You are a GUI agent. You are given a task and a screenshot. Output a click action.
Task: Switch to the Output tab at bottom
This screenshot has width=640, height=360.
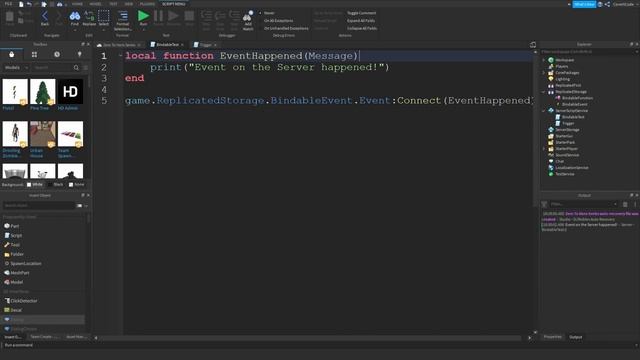(x=576, y=337)
